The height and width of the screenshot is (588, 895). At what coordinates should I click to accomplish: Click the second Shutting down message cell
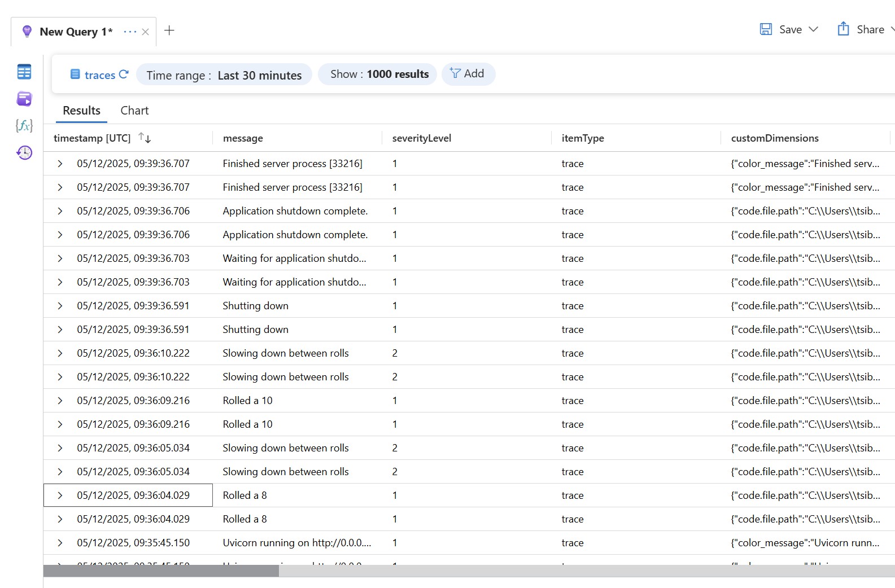pos(255,330)
